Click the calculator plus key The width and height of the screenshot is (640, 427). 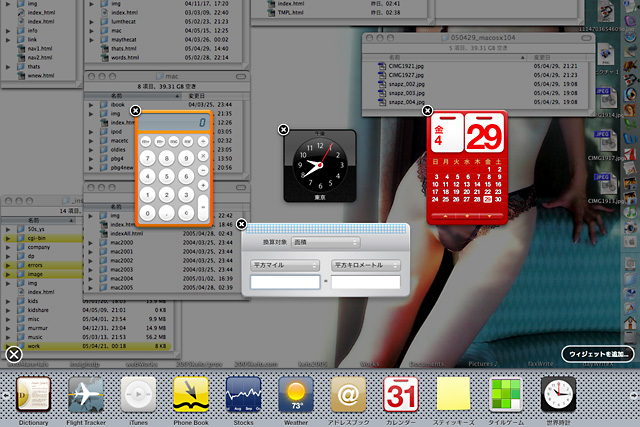tap(203, 185)
